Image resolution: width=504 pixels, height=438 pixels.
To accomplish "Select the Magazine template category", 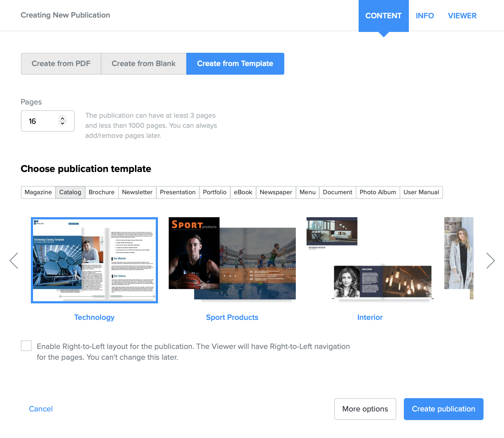I will click(38, 192).
